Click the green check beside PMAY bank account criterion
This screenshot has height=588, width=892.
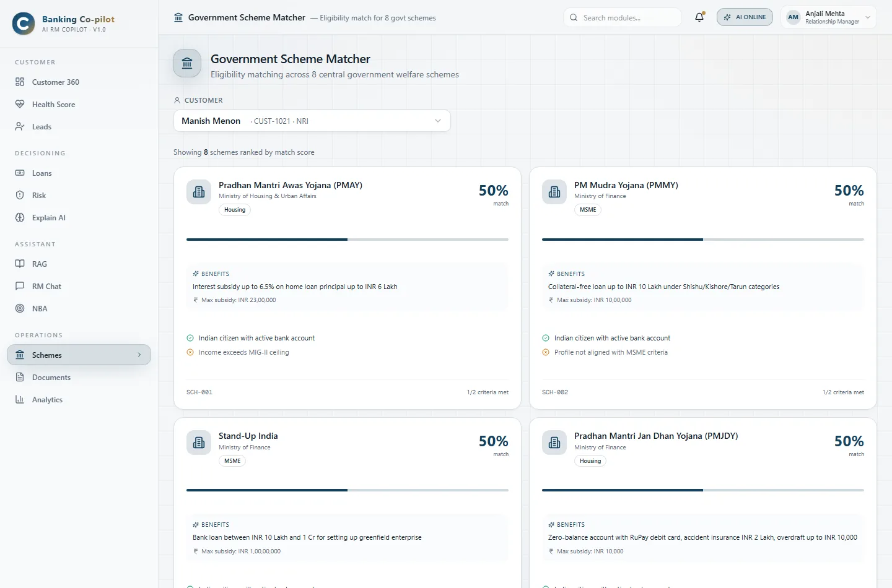point(190,338)
